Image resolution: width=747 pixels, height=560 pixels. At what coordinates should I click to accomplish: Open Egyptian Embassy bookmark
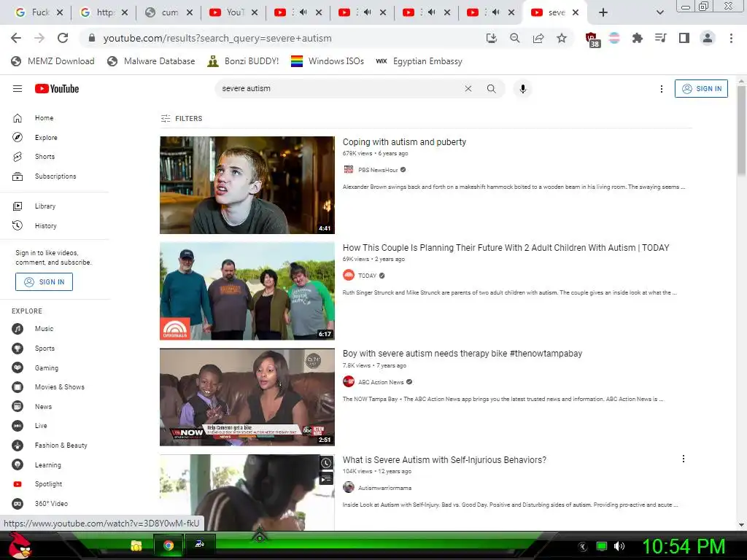(x=419, y=61)
